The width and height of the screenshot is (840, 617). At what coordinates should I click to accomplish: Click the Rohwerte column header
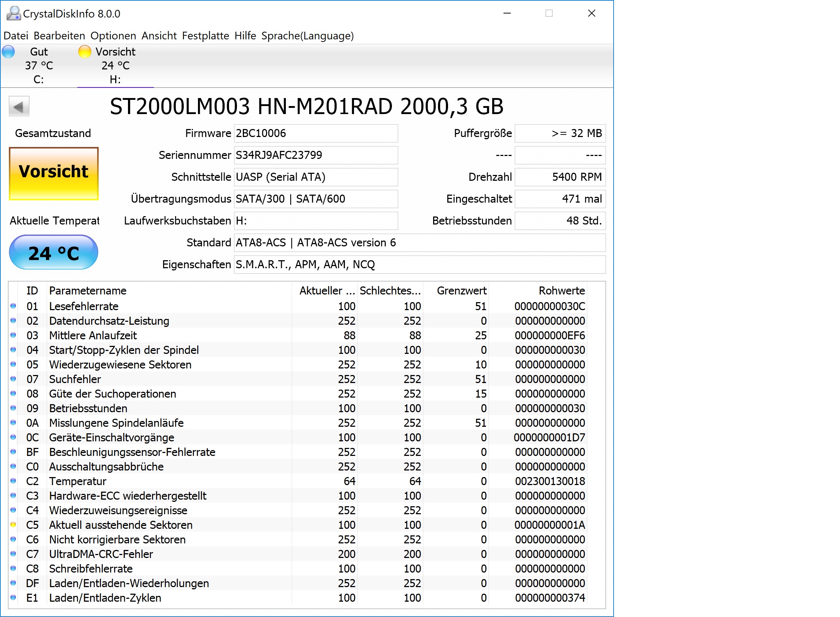[561, 290]
